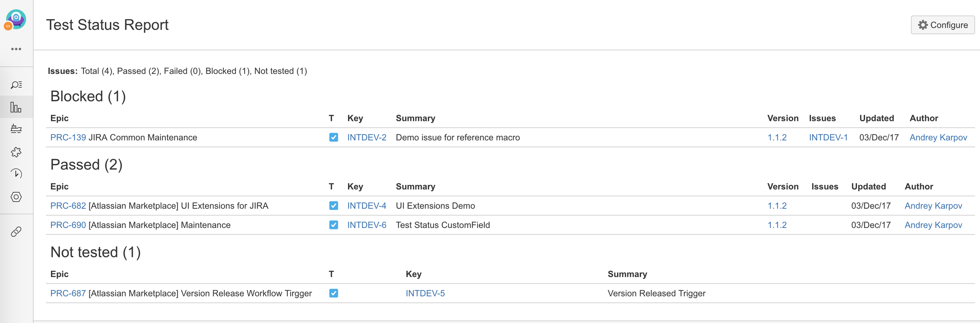This screenshot has width=980, height=323.
Task: Open the Add-ons puzzle piece icon
Action: [16, 152]
